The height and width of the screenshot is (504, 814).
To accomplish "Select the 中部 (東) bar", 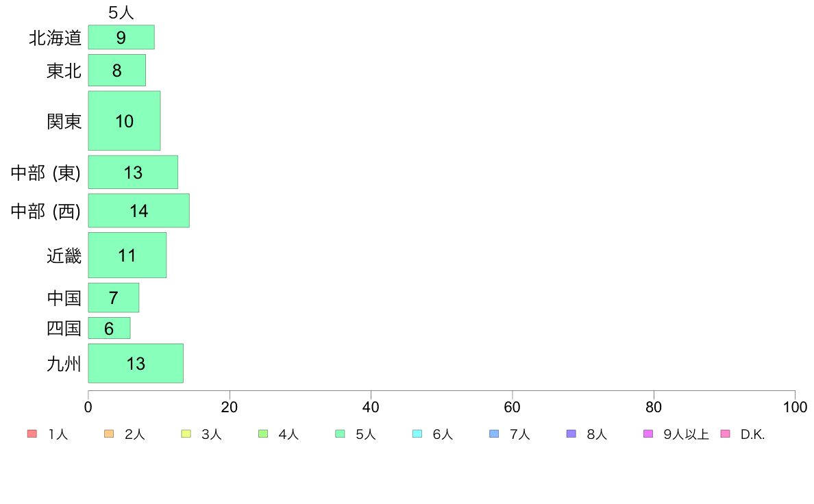I will (133, 173).
